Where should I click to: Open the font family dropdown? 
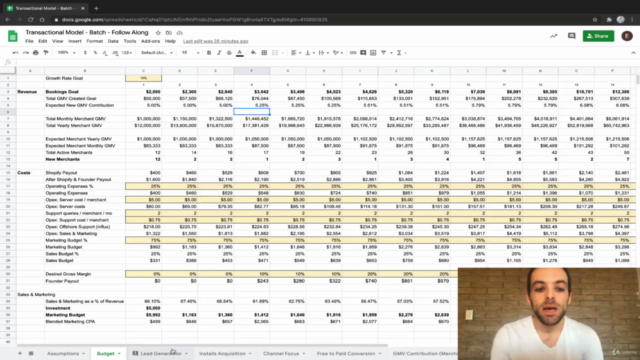157,53
